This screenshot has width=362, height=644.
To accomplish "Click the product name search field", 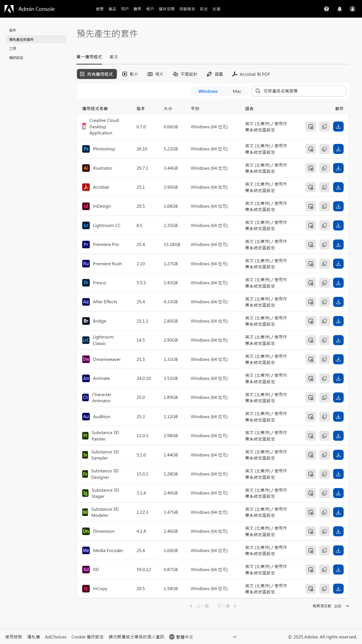I will pos(299,91).
